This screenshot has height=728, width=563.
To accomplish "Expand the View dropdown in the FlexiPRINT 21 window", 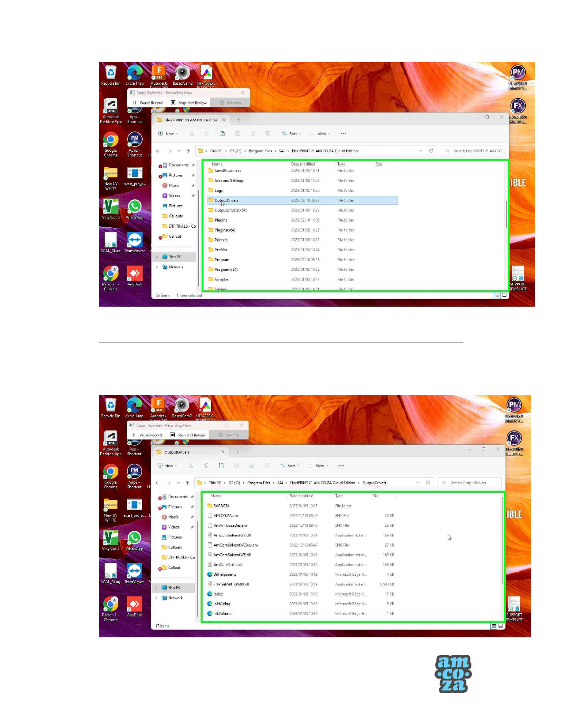I will [321, 134].
